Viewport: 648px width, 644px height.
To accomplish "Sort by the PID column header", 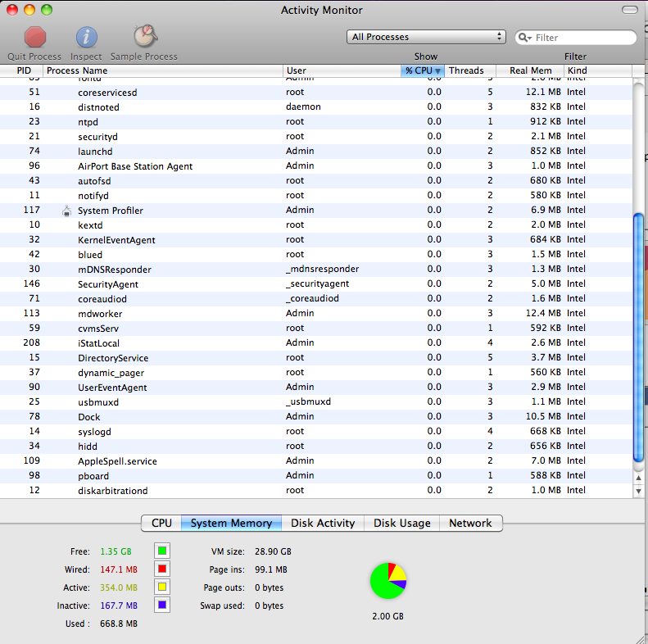I will pos(21,70).
